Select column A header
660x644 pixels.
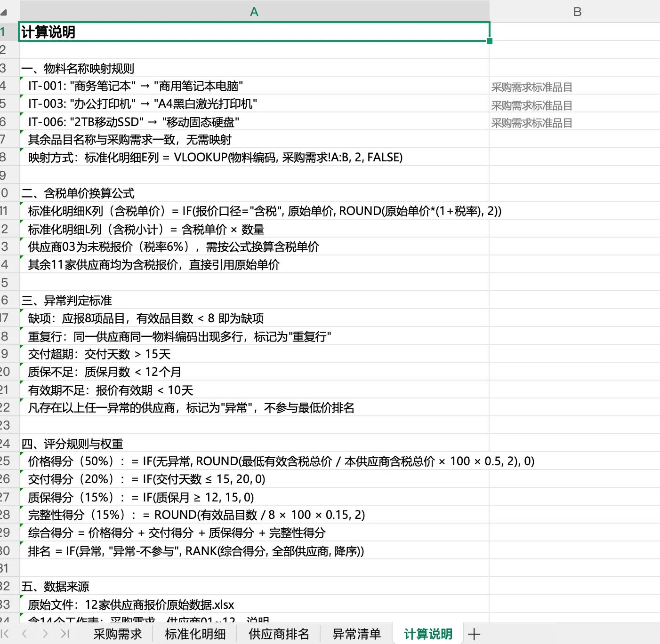pos(254,12)
